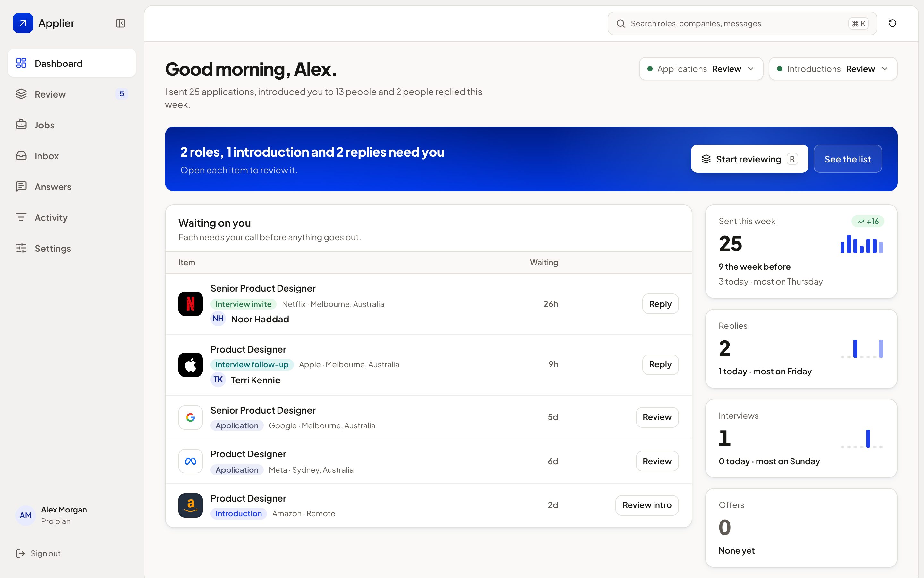Click the Apple company logo
The height and width of the screenshot is (578, 924).
pyautogui.click(x=191, y=365)
